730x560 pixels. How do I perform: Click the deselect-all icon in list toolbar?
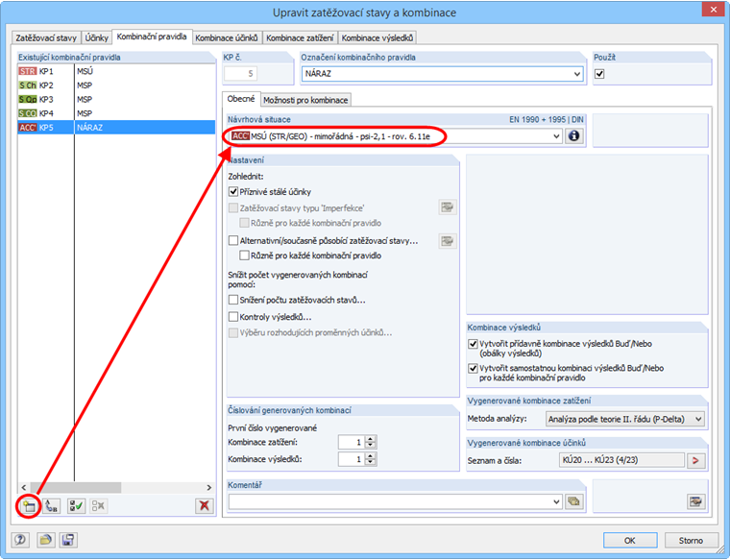click(x=98, y=506)
